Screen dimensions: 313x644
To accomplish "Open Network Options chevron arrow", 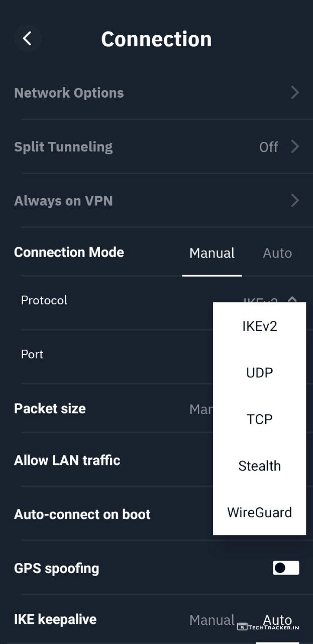I will pos(295,93).
